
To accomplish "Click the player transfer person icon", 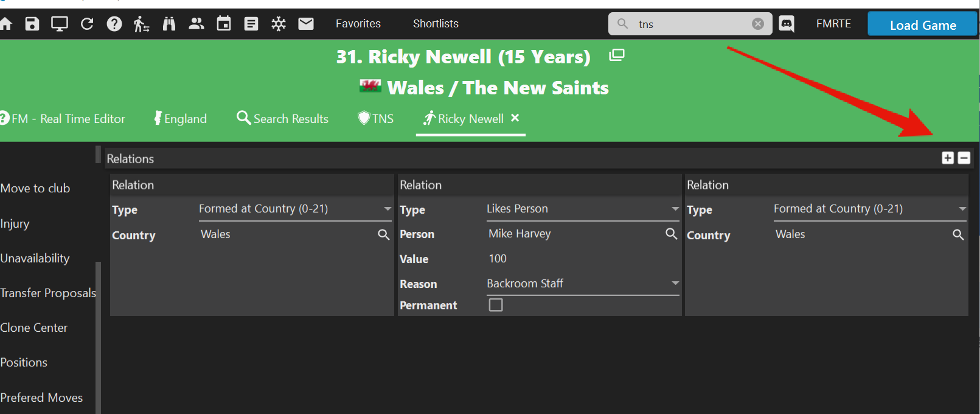I will pos(141,24).
